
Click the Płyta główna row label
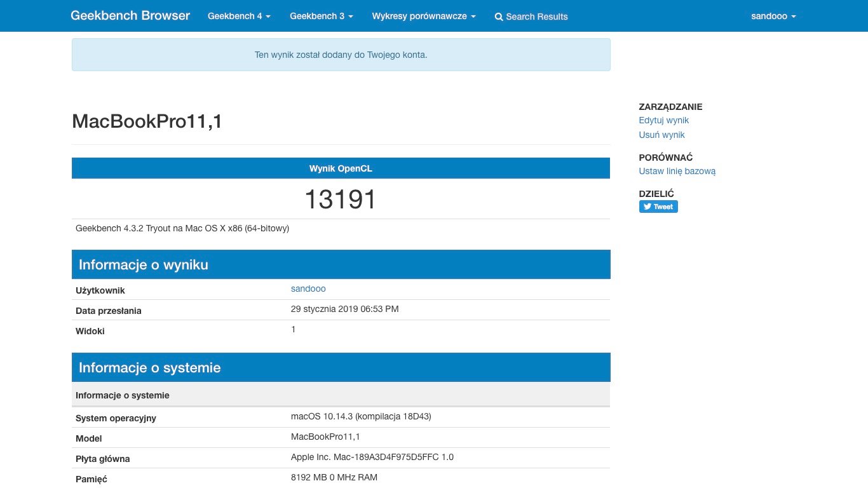click(103, 459)
